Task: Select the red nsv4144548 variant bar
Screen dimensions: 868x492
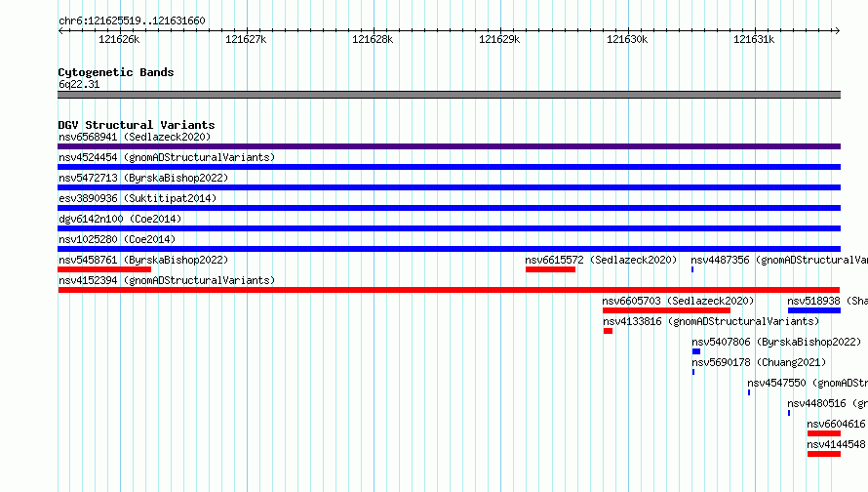Action: point(824,454)
